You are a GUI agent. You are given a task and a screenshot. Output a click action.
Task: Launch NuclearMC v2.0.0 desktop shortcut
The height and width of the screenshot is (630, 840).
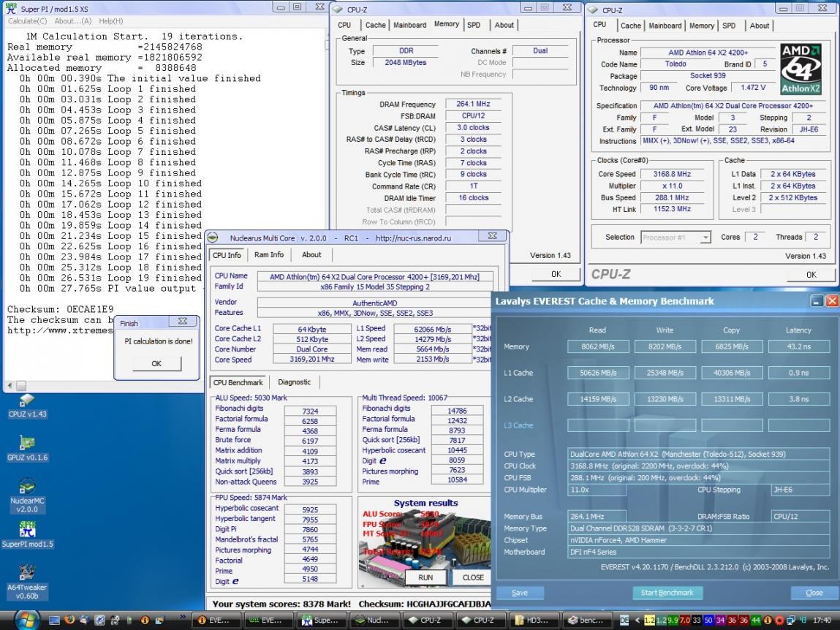[27, 496]
